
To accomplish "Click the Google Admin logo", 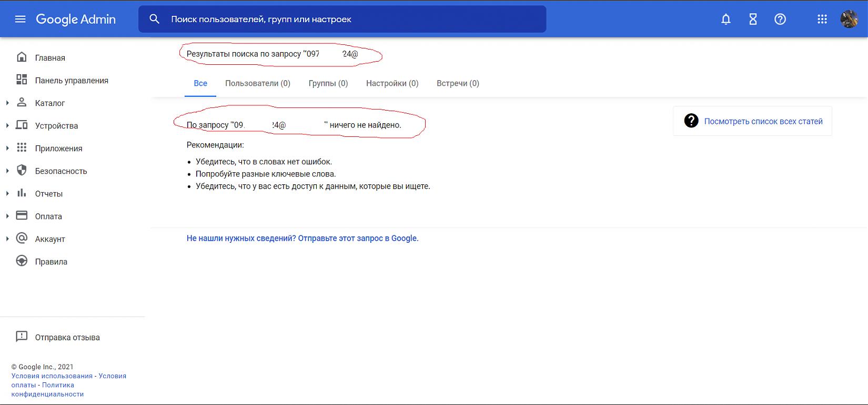I will point(76,19).
